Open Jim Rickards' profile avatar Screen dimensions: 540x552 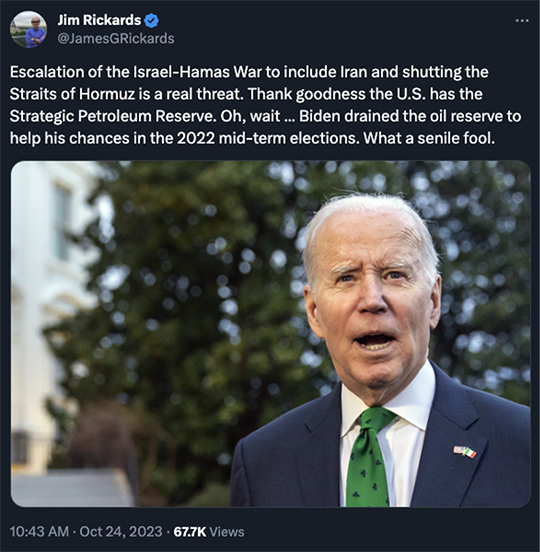click(29, 29)
